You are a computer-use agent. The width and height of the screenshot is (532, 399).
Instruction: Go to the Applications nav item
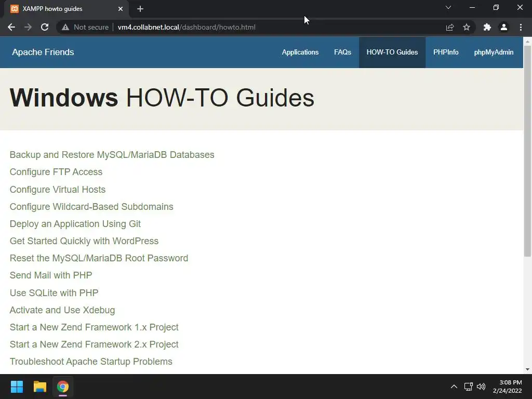click(300, 52)
